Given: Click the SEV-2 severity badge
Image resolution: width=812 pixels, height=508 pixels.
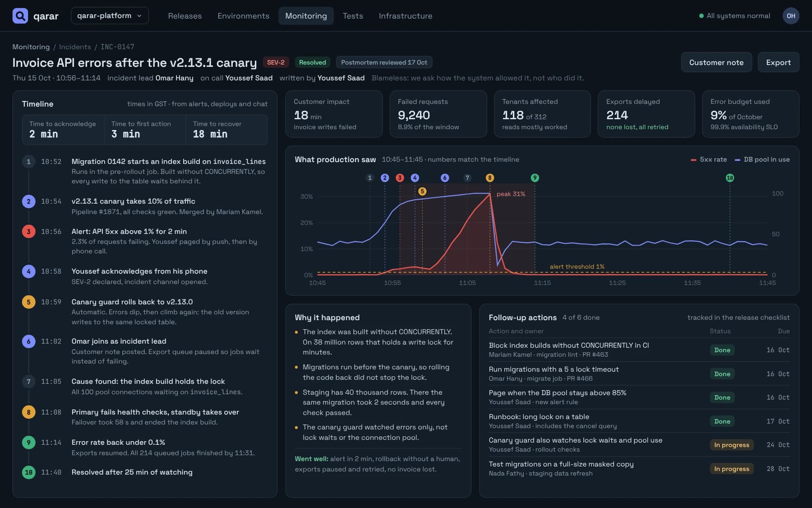Looking at the screenshot, I should [276, 62].
